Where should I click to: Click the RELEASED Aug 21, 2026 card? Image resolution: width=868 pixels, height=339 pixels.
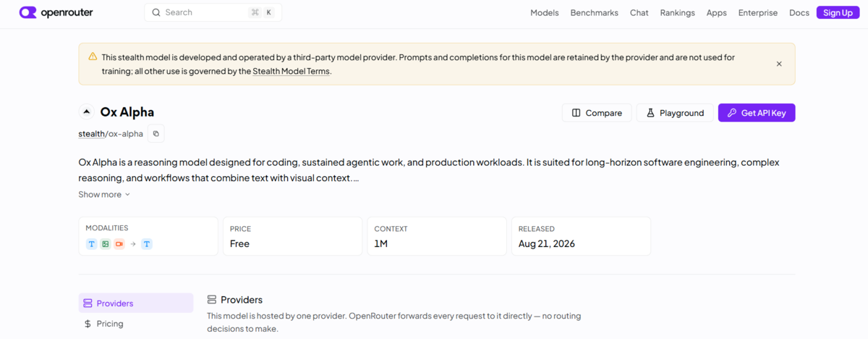[x=581, y=236]
